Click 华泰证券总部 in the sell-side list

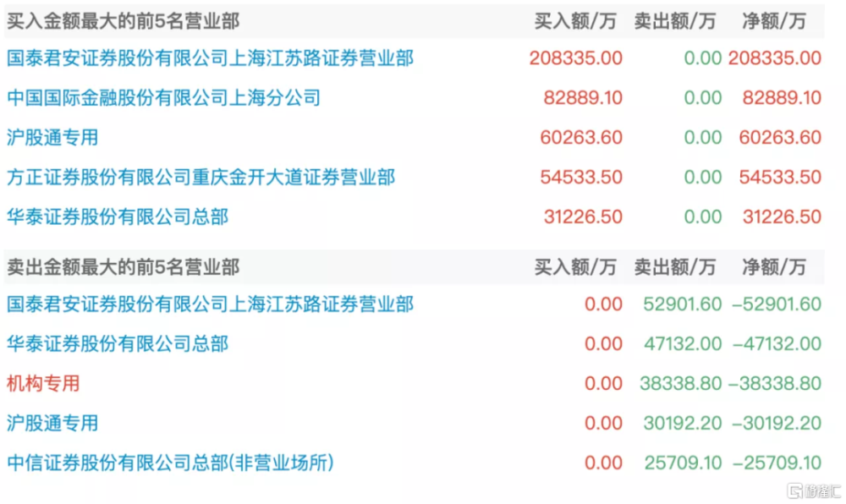pos(117,344)
